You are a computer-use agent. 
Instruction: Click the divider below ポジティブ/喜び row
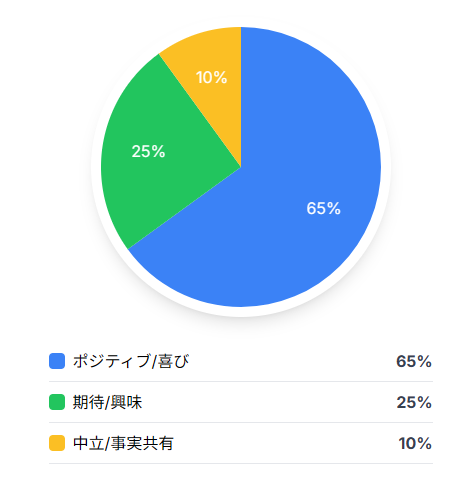tap(241, 381)
